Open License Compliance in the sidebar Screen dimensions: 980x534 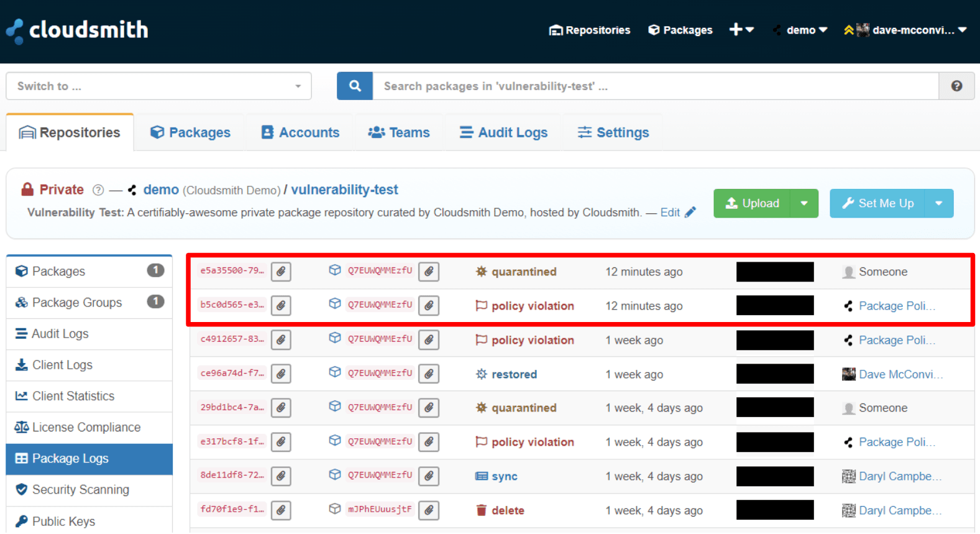click(x=86, y=428)
